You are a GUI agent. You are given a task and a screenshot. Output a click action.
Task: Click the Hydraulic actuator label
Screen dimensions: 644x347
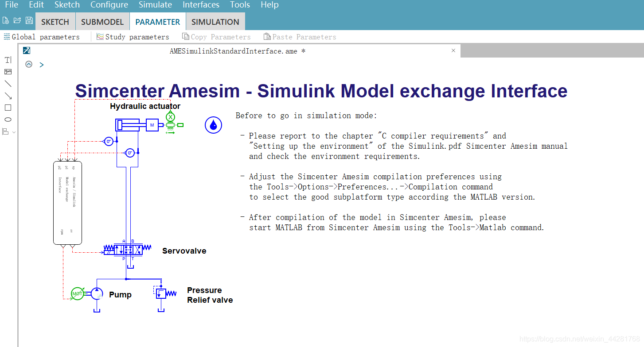click(145, 106)
